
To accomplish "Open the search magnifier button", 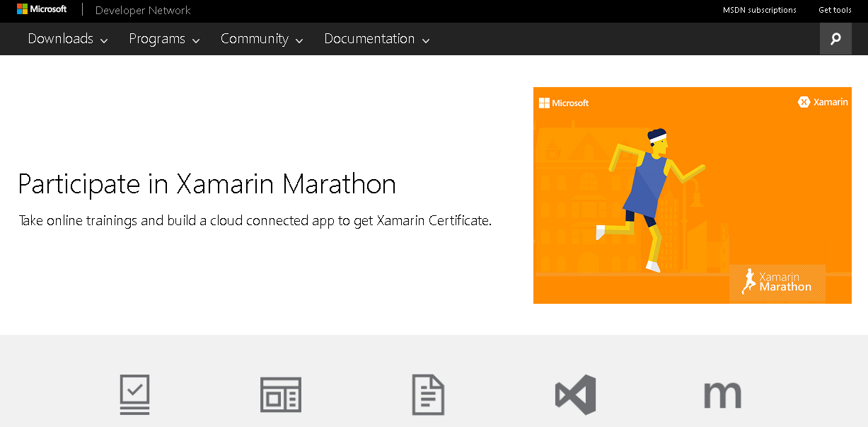I will [x=835, y=39].
